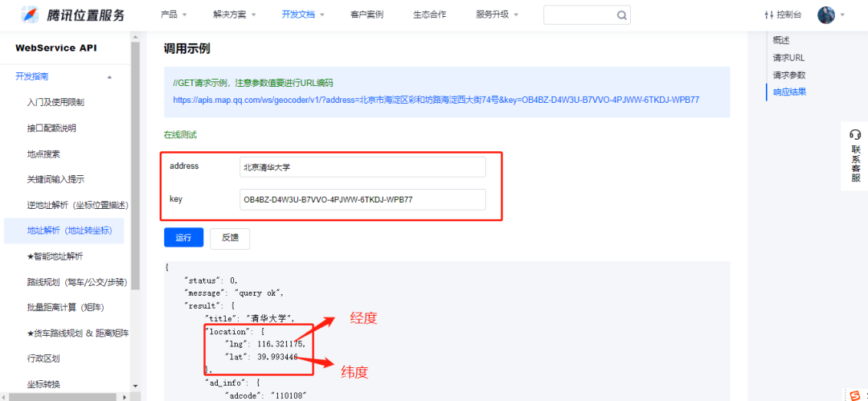Click the "lat": 39.993446 value

(x=260, y=358)
